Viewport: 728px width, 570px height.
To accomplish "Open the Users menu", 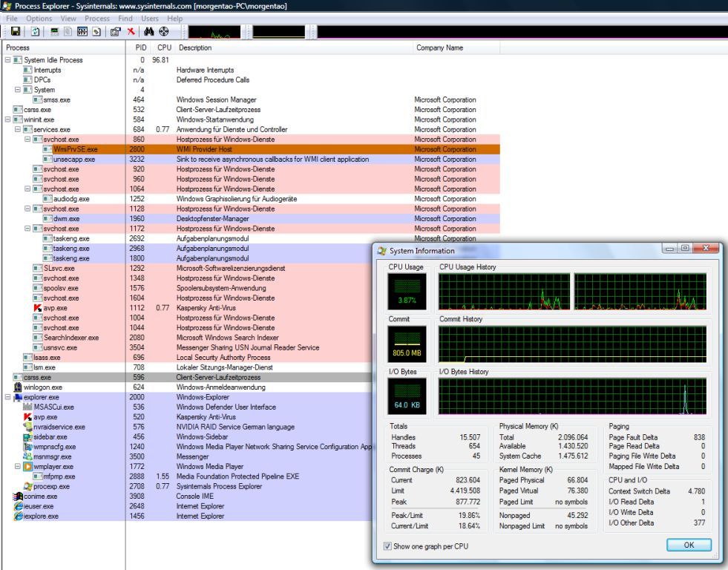I will click(x=149, y=19).
